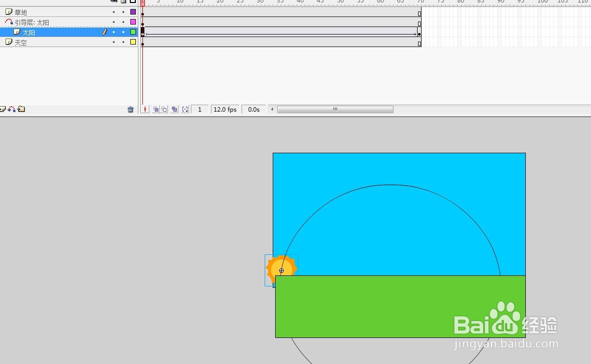Viewport: 591px width, 364px height.
Task: Toggle visibility dot of 引导层: 太阳 layer
Action: (114, 22)
